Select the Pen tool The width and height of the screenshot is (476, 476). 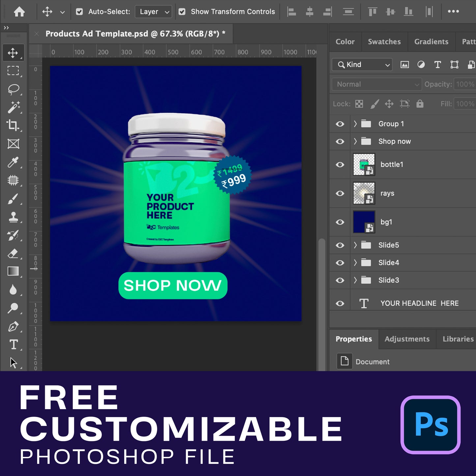[13, 327]
